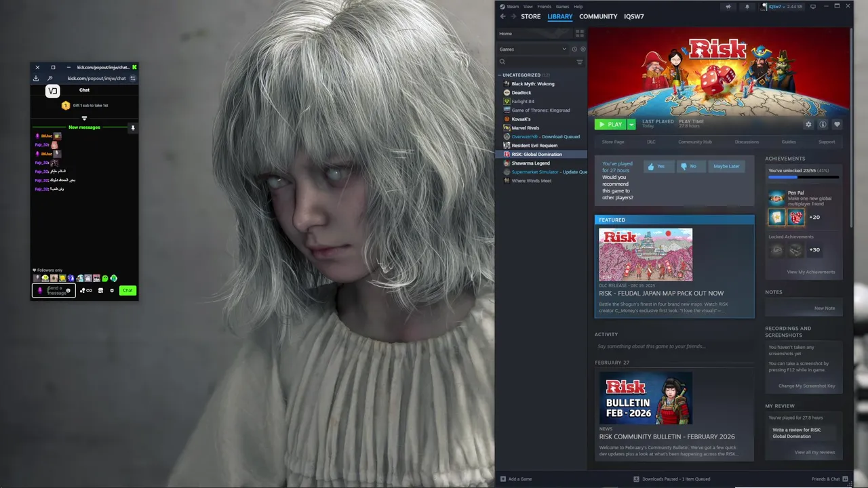Screen dimensions: 868x488
Task: Select Black Myth: Wukong in library
Action: pyautogui.click(x=533, y=84)
